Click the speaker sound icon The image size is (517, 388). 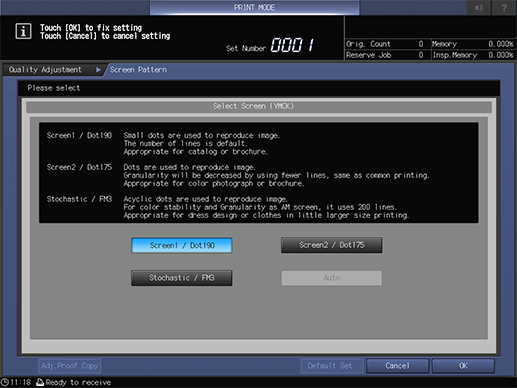tap(479, 7)
